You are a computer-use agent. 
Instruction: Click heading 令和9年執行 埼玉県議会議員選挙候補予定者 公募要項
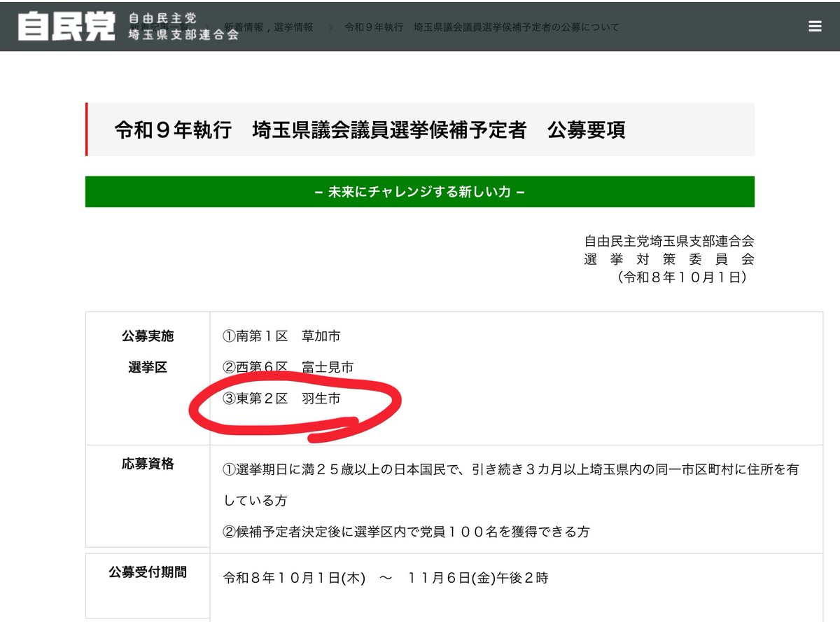coord(370,130)
